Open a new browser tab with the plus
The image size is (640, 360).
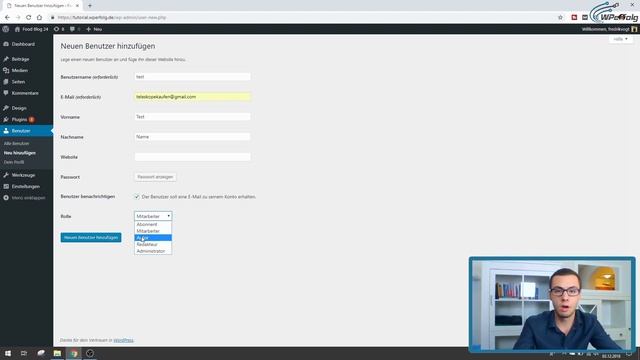(90, 6)
